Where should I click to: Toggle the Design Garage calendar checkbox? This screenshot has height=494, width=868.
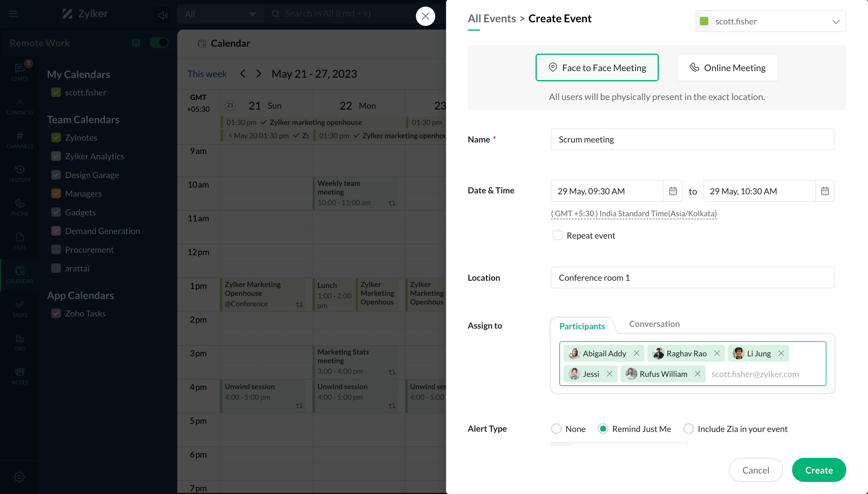click(x=56, y=175)
